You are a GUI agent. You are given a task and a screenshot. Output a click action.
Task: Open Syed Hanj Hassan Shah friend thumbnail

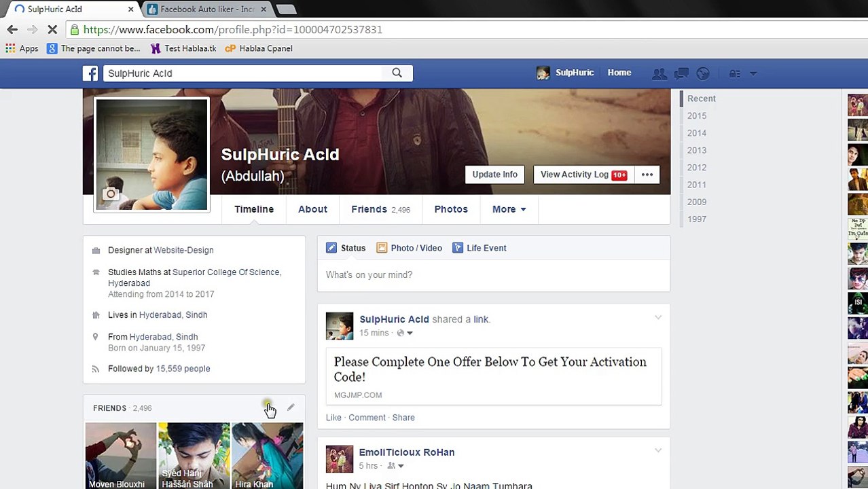[x=194, y=456]
